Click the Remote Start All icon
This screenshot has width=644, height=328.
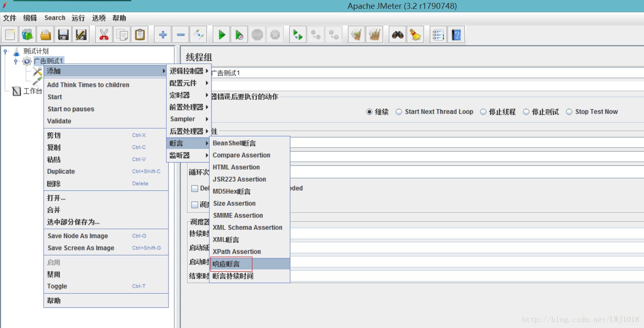pos(298,34)
